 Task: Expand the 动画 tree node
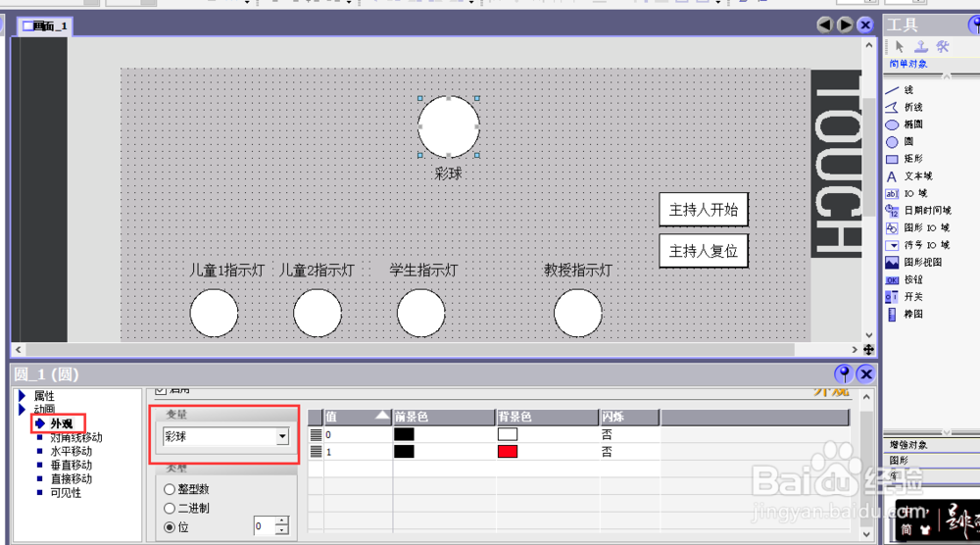click(22, 410)
